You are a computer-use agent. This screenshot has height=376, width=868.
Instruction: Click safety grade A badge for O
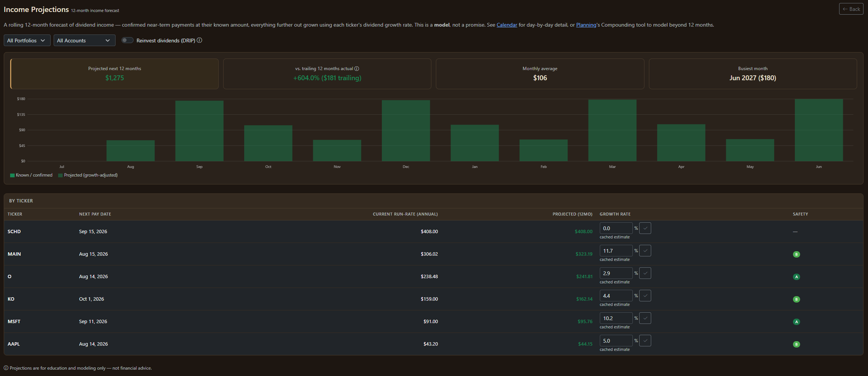pos(796,277)
